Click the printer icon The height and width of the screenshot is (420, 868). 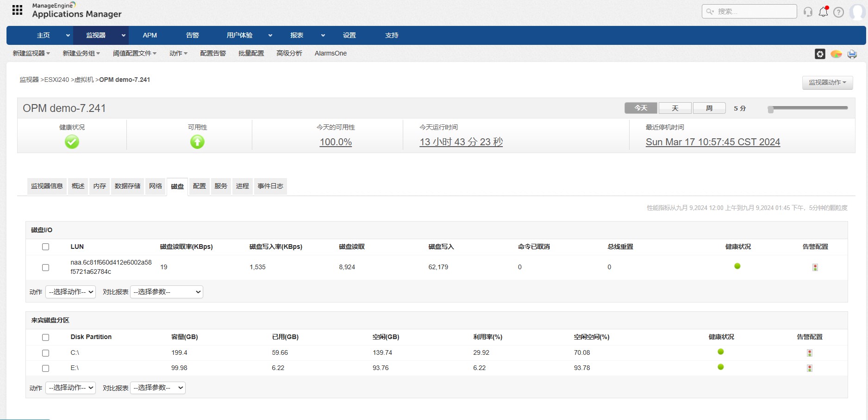pos(852,54)
